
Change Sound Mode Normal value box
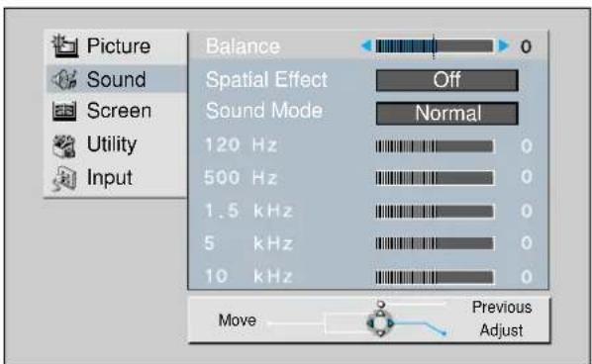coord(447,113)
